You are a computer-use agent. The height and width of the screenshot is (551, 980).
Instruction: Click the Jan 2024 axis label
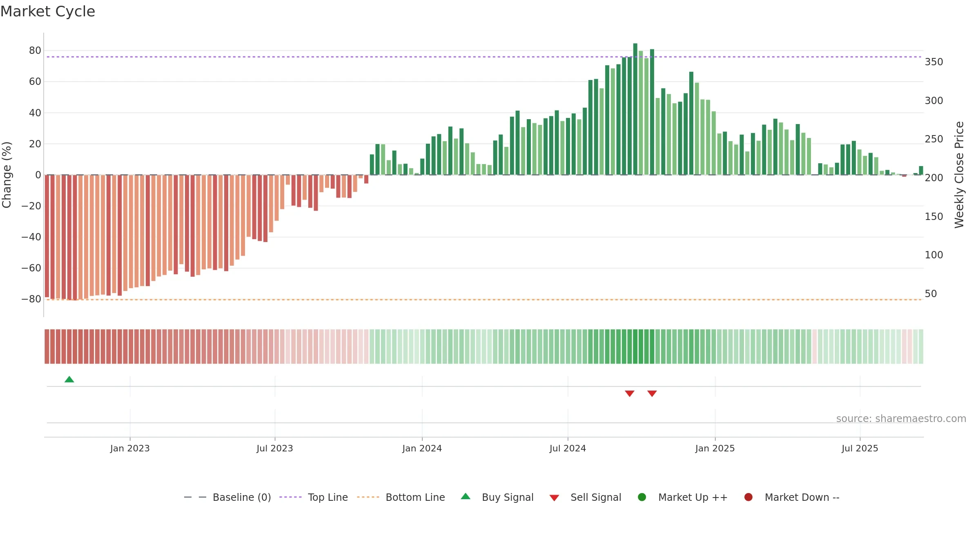pyautogui.click(x=422, y=448)
